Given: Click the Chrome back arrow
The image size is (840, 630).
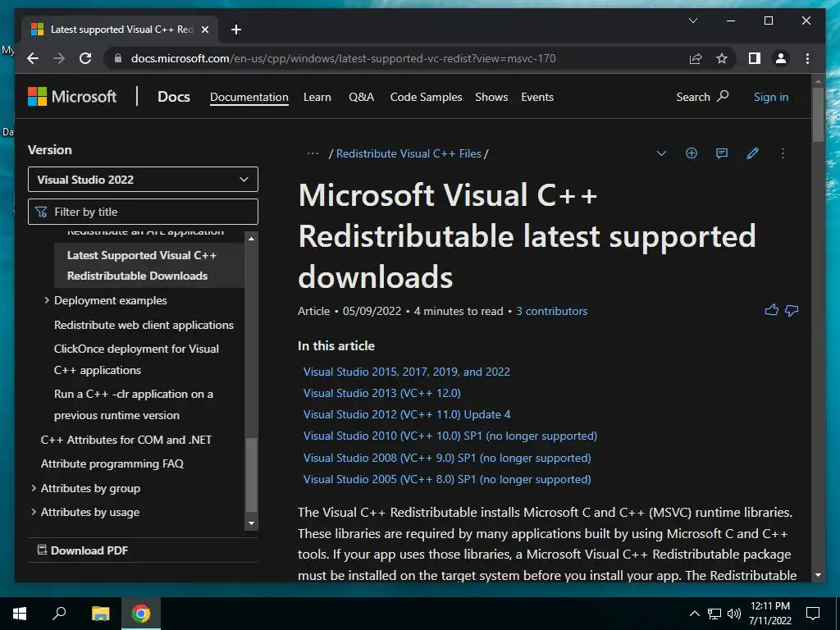Looking at the screenshot, I should click(x=33, y=58).
